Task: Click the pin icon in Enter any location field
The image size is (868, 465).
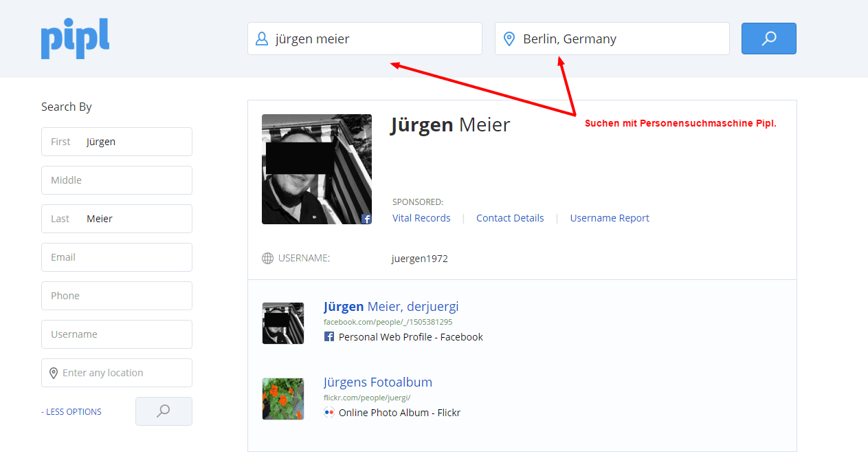Action: pos(53,372)
